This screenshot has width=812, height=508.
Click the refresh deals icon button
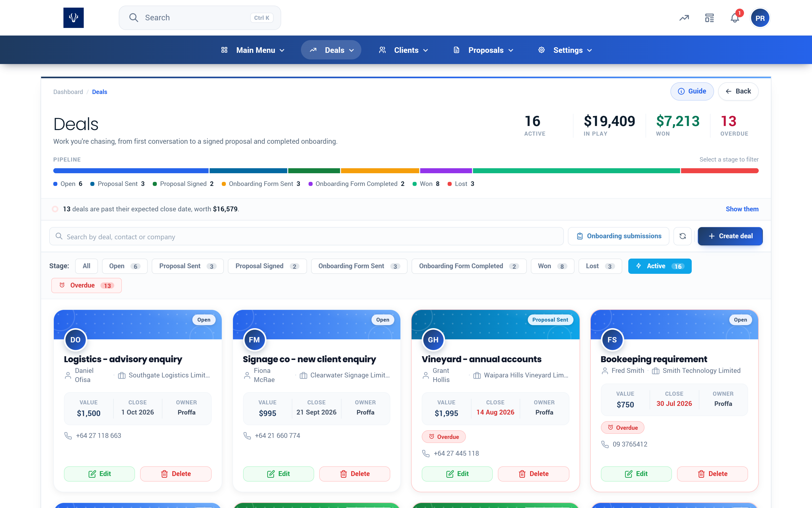click(683, 236)
